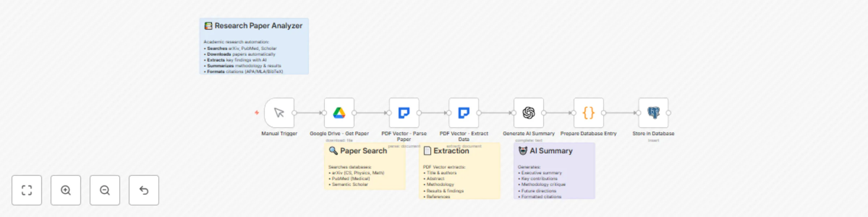868x217 pixels.
Task: Reset the canvas zoom with undo arrow
Action: coord(144,190)
